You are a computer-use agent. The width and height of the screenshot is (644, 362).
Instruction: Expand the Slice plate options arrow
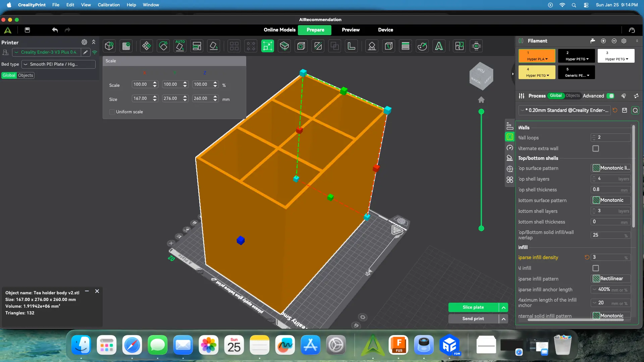click(503, 308)
